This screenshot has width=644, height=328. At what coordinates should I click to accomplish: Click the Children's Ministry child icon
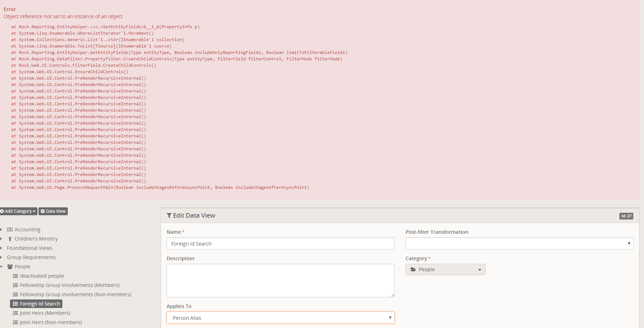coord(10,239)
